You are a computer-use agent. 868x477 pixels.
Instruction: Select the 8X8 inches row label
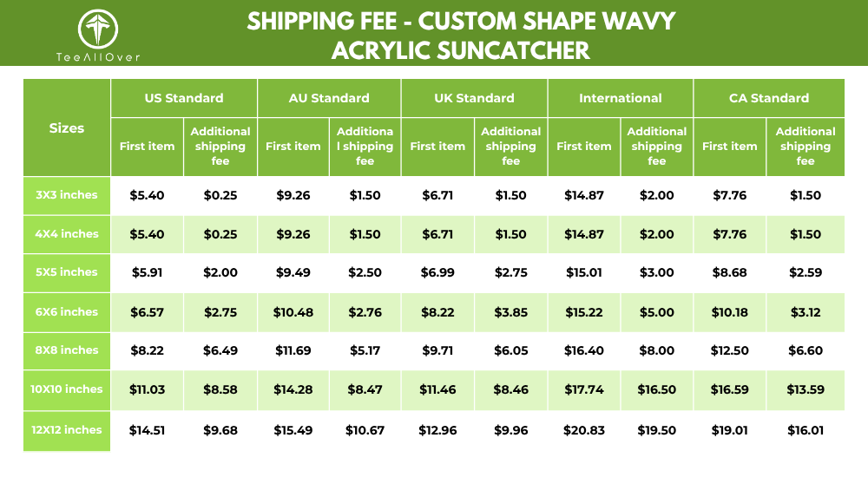coord(67,350)
